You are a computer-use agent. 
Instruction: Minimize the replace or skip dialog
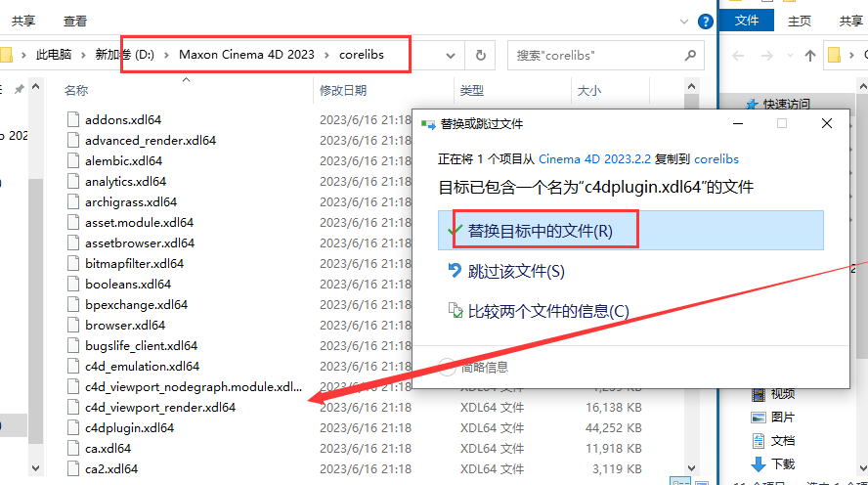[x=737, y=124]
